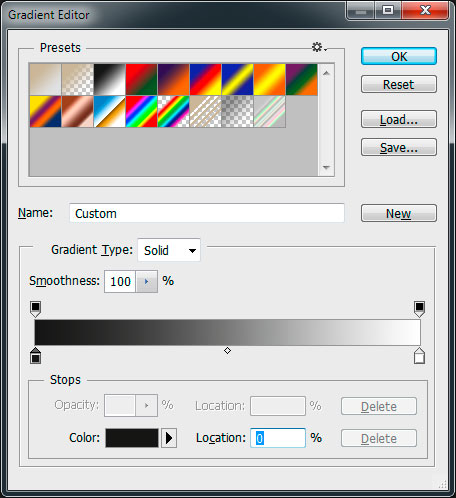Image resolution: width=456 pixels, height=498 pixels.
Task: Select the right opacity stop above gradient
Action: [x=419, y=309]
